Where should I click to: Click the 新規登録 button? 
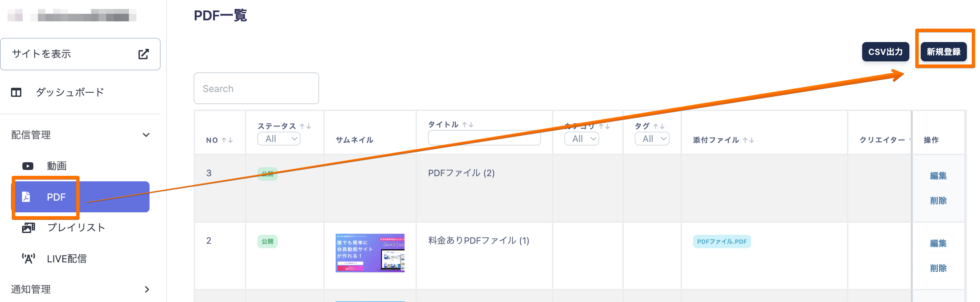coord(943,52)
